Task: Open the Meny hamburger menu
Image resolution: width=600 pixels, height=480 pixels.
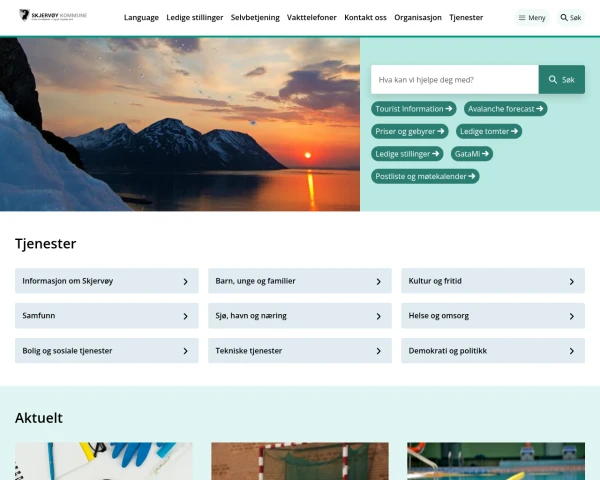Action: 531,18
